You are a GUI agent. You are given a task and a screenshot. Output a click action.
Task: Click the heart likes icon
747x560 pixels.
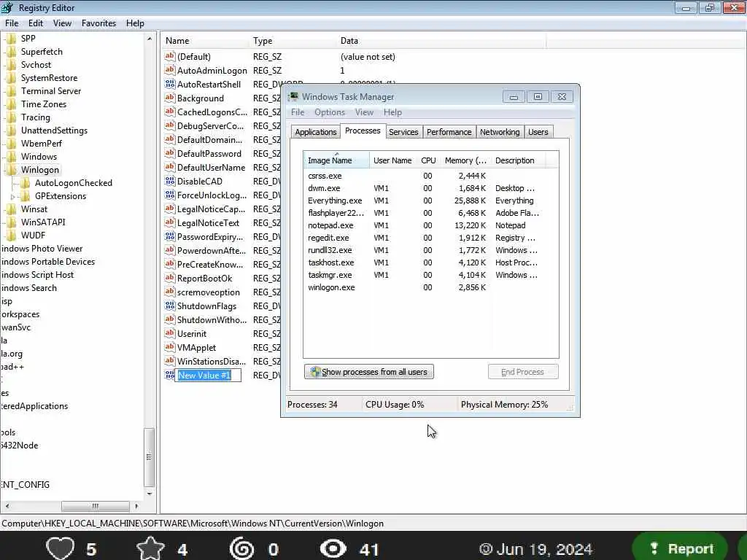coord(60,548)
